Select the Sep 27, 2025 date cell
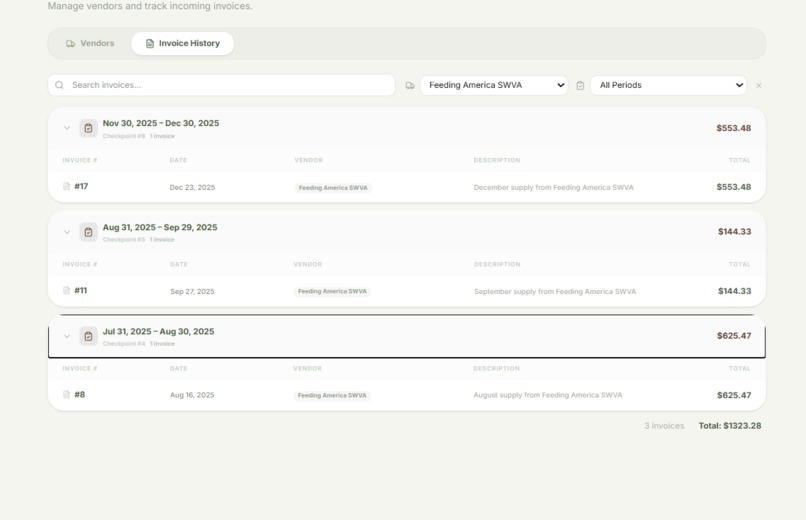This screenshot has width=806, height=520. point(192,291)
